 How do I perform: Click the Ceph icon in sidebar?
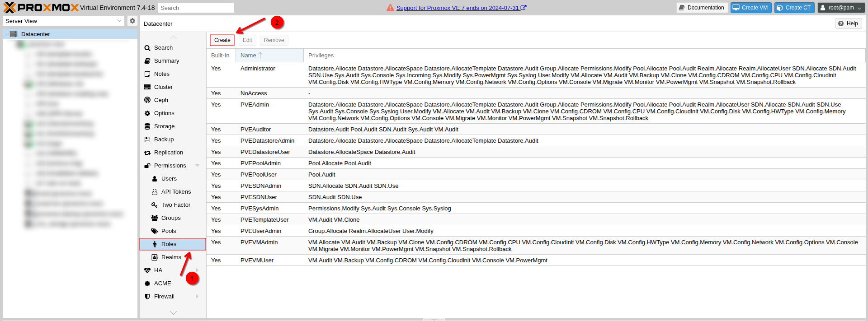point(147,100)
